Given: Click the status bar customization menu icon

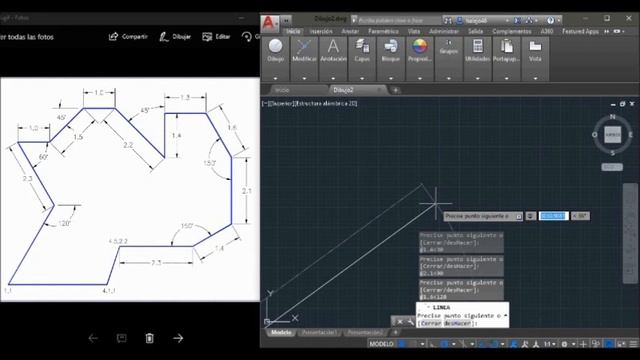Looking at the screenshot, I should [633, 344].
